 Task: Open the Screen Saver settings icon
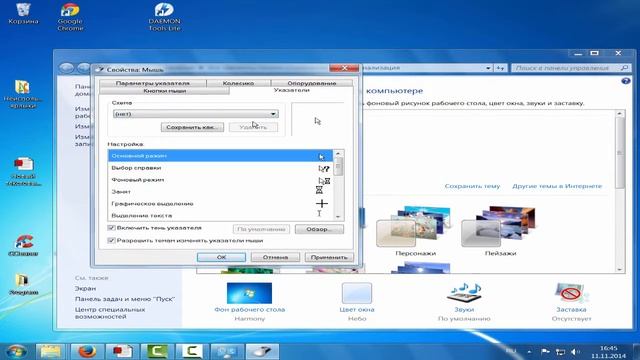tap(571, 302)
